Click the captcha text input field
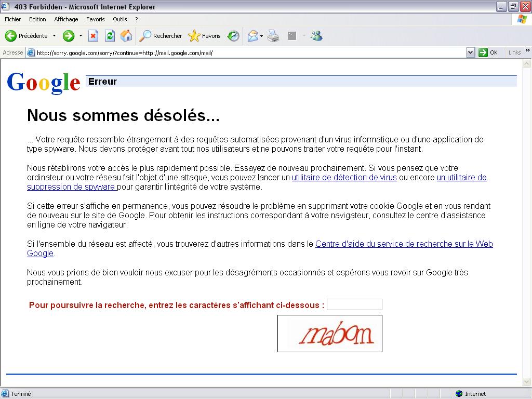Screen dimensions: 532x399 click(354, 304)
